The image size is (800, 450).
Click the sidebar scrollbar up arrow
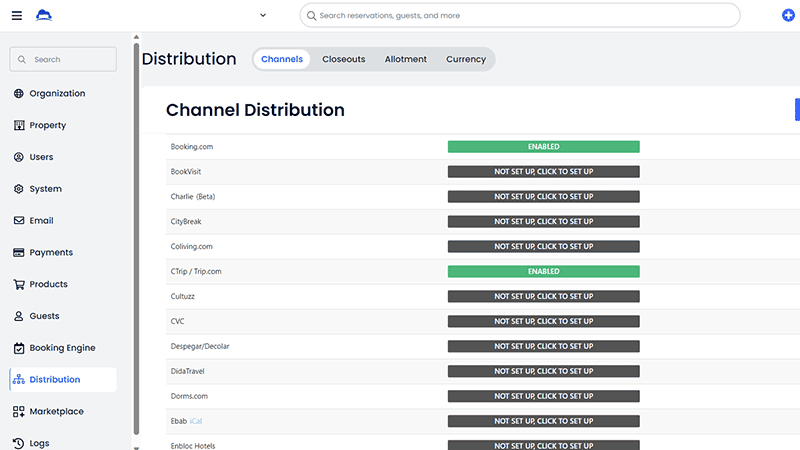(136, 37)
